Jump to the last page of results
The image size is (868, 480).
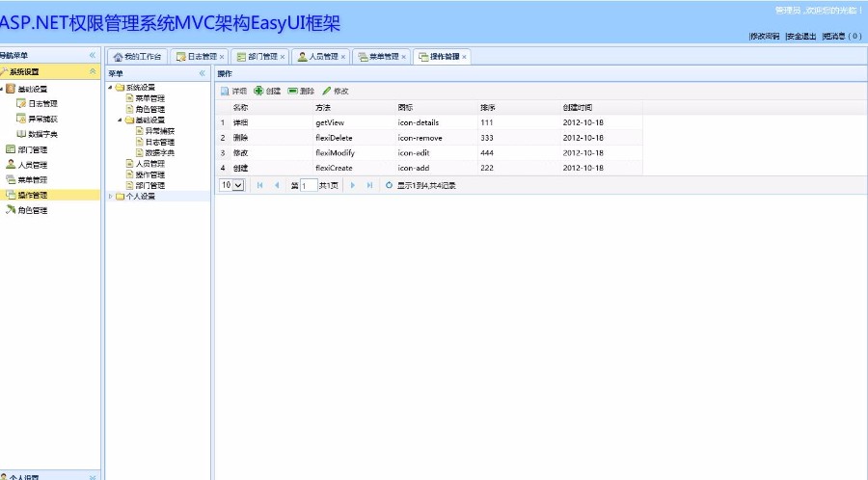click(x=369, y=185)
